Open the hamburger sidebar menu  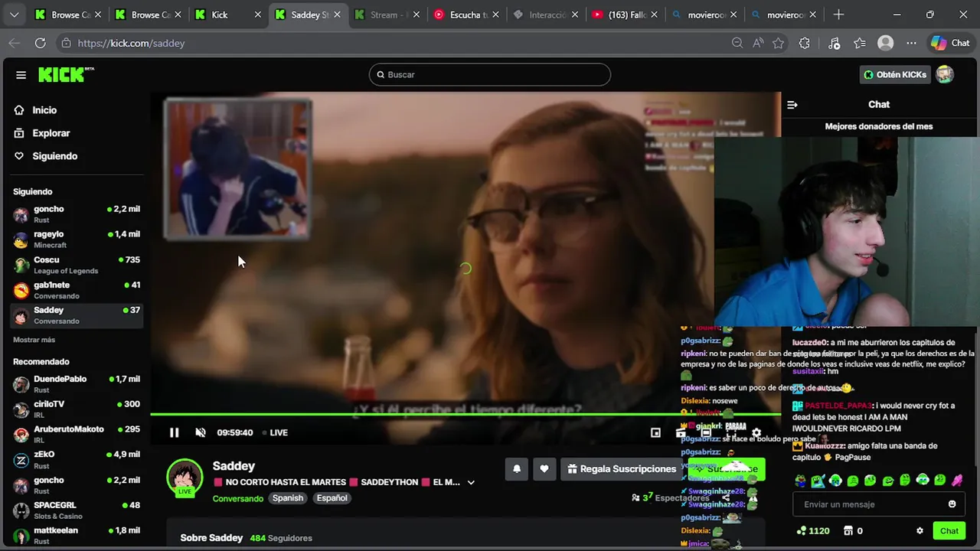(x=21, y=75)
